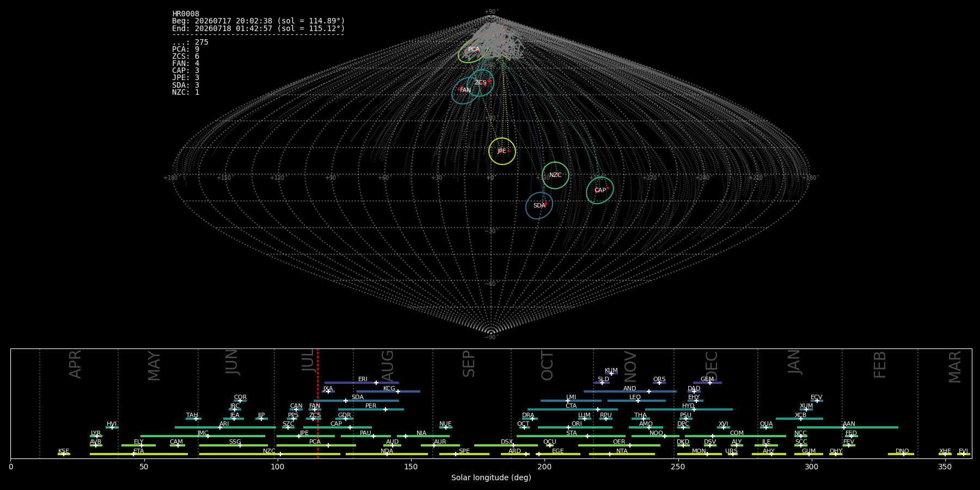Viewport: 980px width, 490px height.
Task: Select the ORI shower activity bar
Action: [575, 427]
